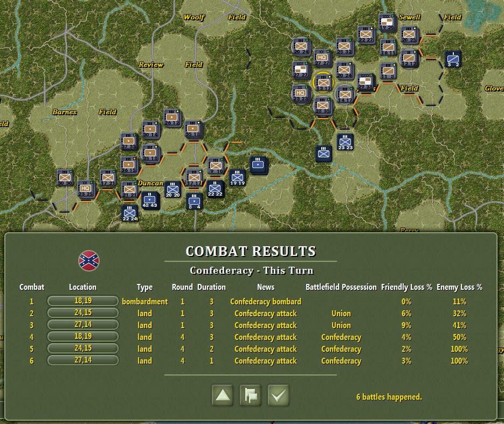
Task: Select Confederate infantry unit 17 21
Action: 108,178
